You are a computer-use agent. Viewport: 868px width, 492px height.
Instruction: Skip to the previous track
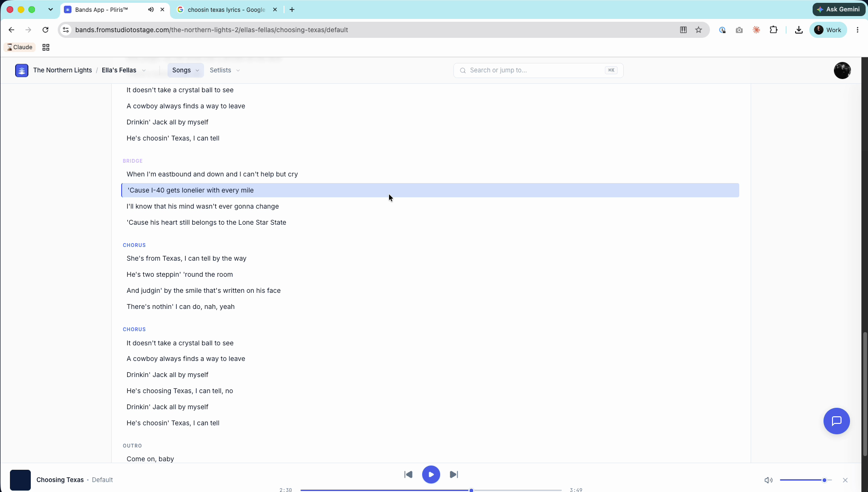(408, 474)
